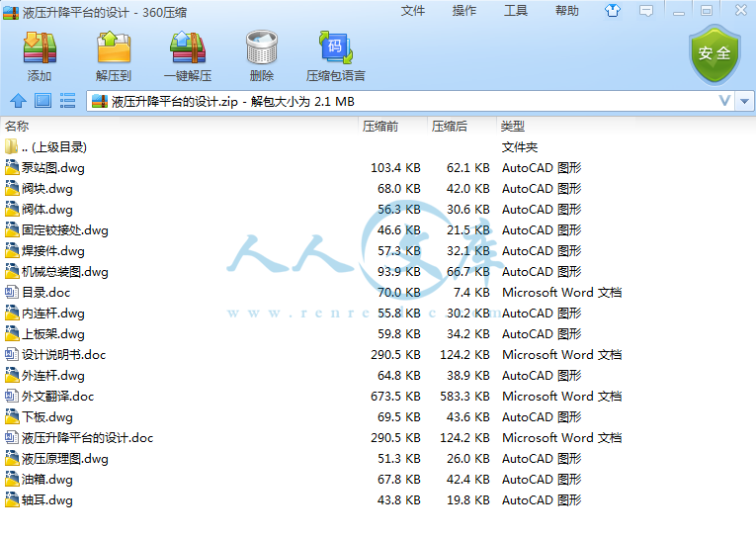Click the green 安全 security shield
This screenshot has width=756, height=540.
pos(714,54)
